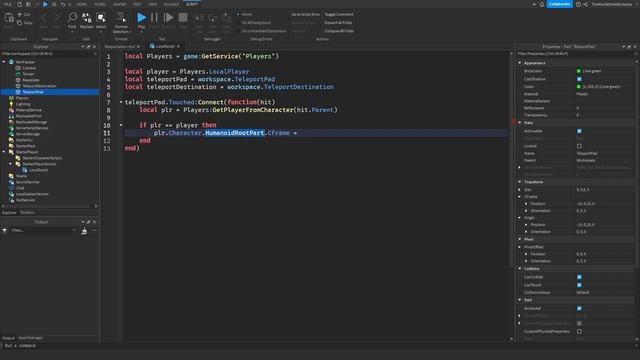This screenshot has width=640, height=360.
Task: Collapse the StarterPlayer tree node
Action: pyautogui.click(x=4, y=152)
